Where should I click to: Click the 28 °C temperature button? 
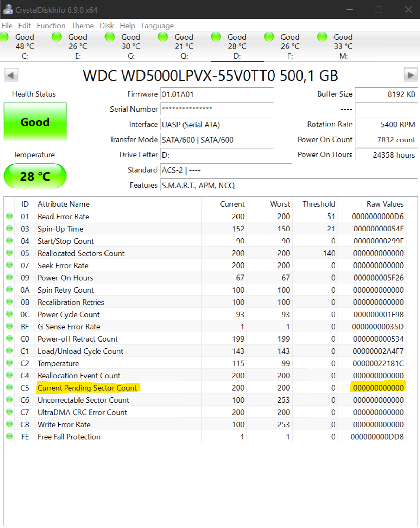35,176
